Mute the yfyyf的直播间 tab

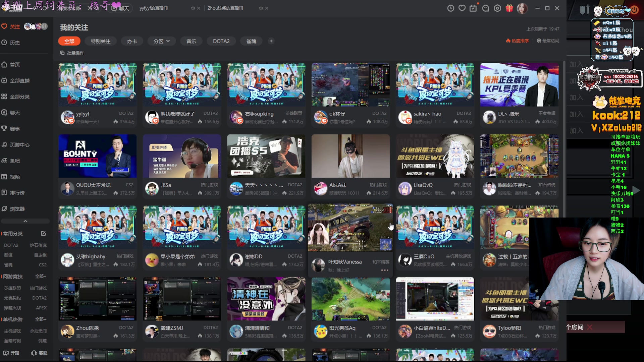(x=193, y=8)
